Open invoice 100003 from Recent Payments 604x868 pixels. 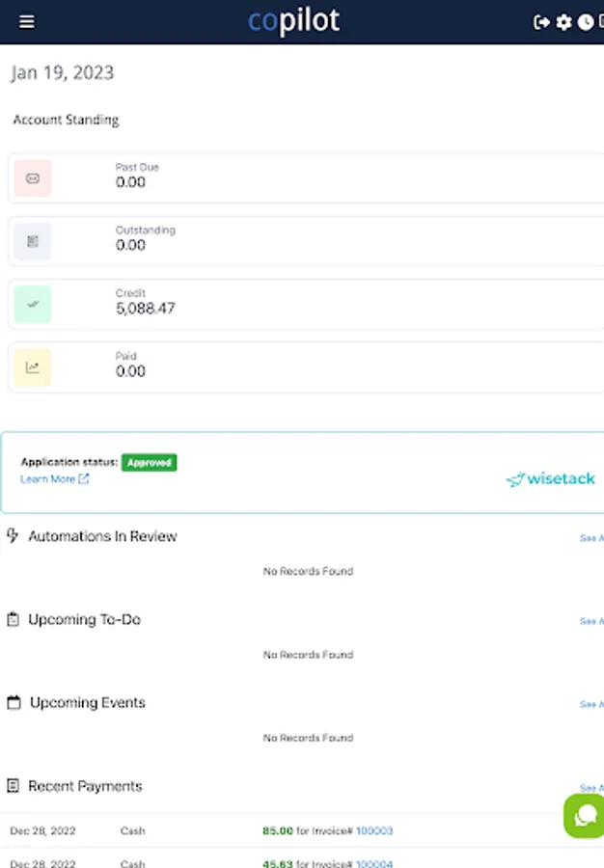point(374,830)
